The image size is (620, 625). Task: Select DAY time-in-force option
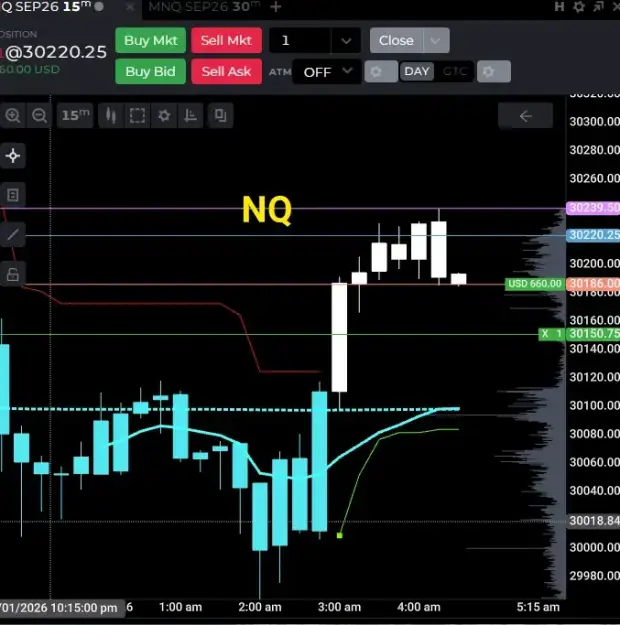[417, 71]
